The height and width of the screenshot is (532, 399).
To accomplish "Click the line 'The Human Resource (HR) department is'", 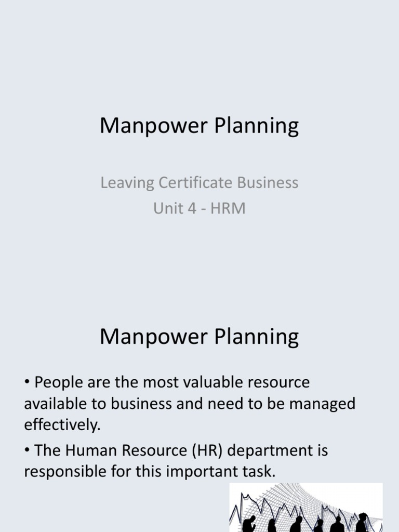I will point(177,450).
